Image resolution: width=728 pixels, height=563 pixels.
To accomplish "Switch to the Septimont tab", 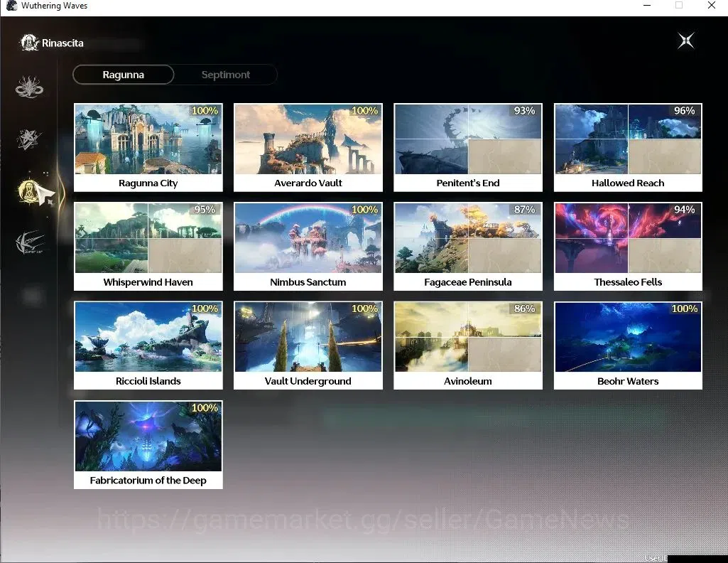I will point(226,75).
